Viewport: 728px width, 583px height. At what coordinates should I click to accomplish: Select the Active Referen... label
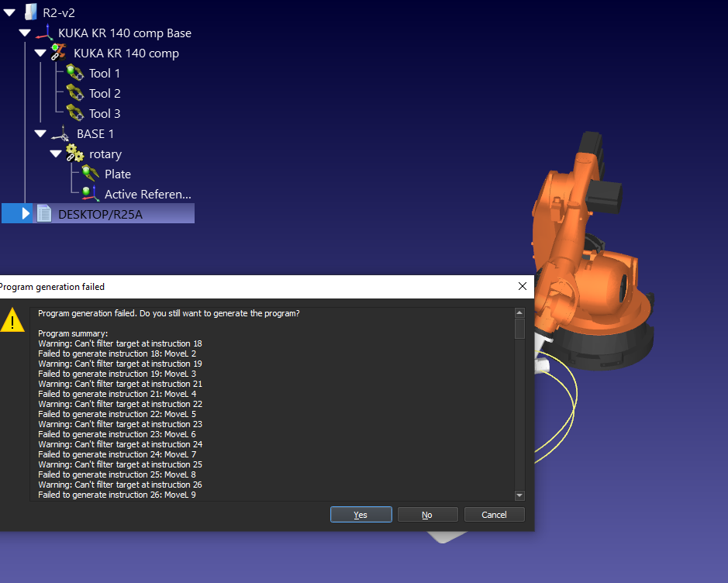pos(147,194)
